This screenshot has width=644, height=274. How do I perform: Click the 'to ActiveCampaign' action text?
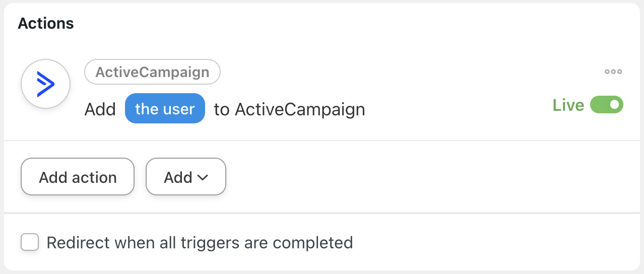[289, 109]
